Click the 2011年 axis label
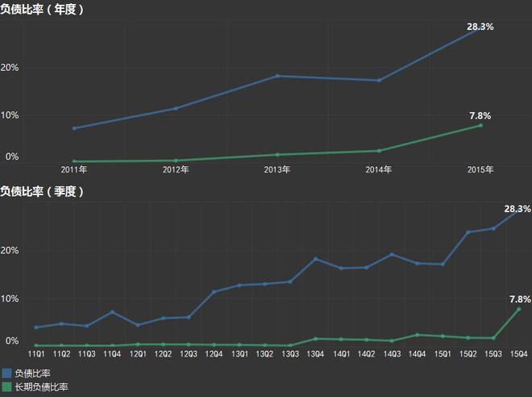 (x=74, y=169)
